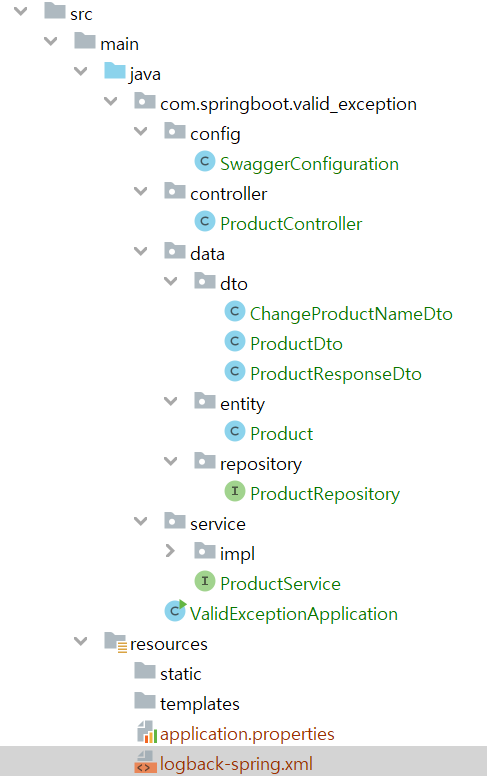Collapse the com.springboot.valid_exception package
This screenshot has width=487, height=779.
coord(110,101)
